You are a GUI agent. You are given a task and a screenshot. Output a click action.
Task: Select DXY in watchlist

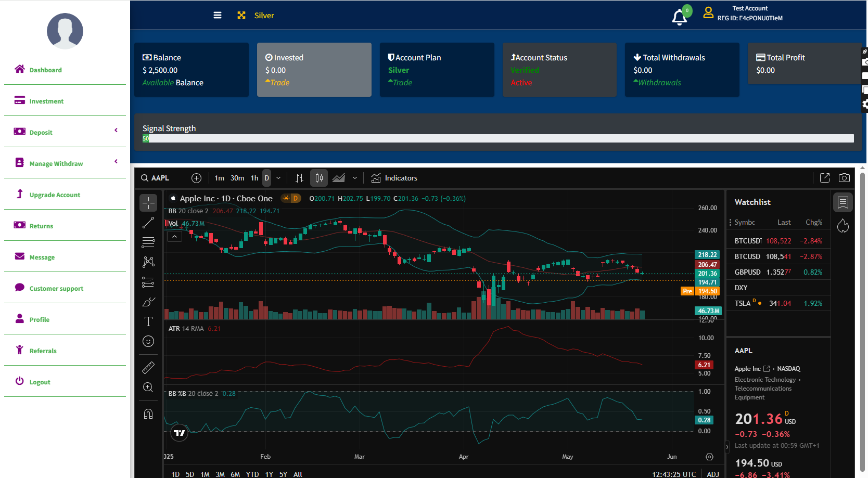point(778,288)
